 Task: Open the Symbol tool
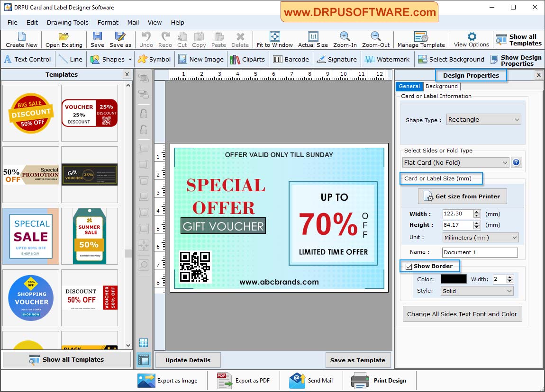point(154,59)
